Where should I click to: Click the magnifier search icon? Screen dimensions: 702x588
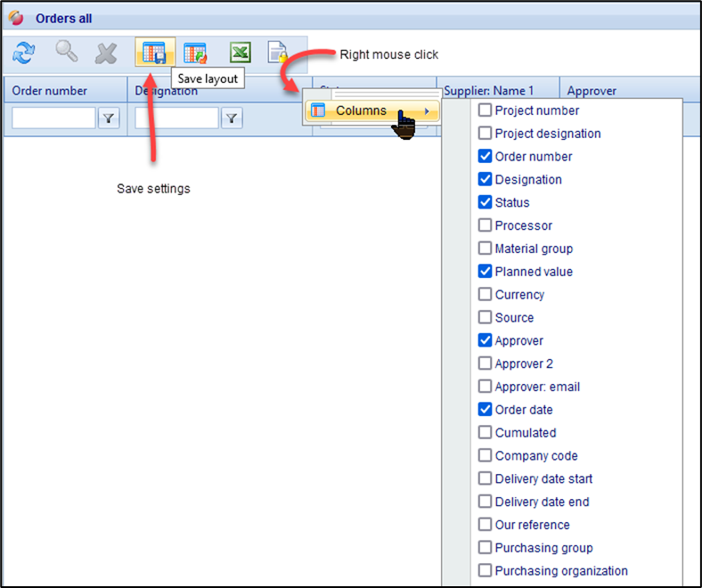(x=66, y=53)
